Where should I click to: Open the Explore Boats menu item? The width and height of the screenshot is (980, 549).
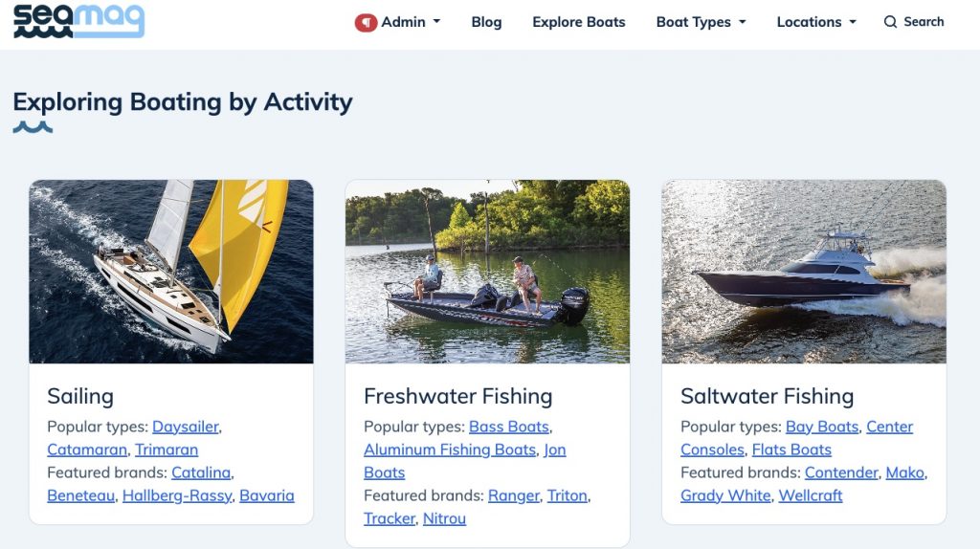579,22
